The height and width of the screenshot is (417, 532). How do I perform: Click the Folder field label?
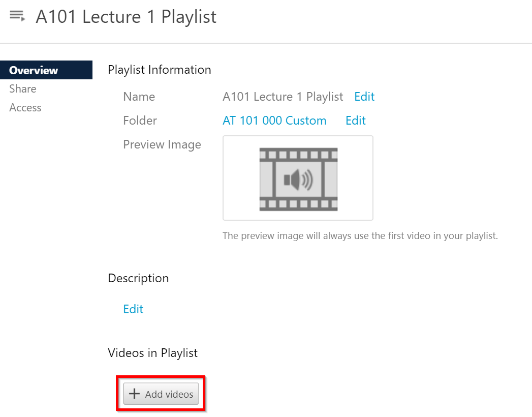point(140,121)
